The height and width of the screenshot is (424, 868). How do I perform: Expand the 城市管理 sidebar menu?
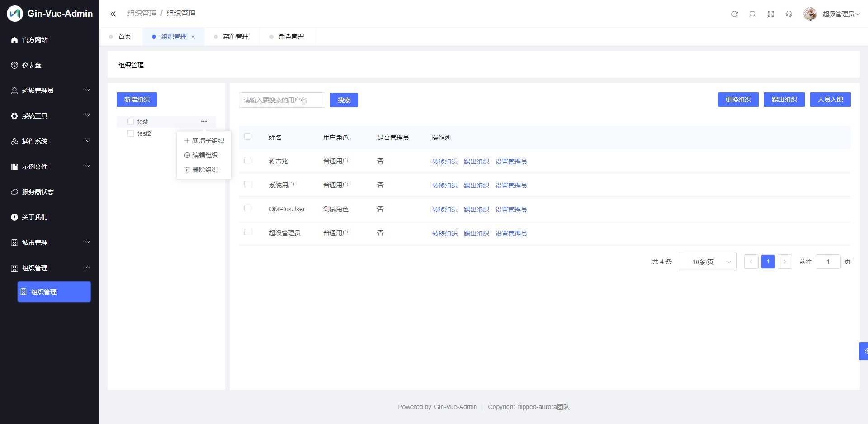point(88,242)
